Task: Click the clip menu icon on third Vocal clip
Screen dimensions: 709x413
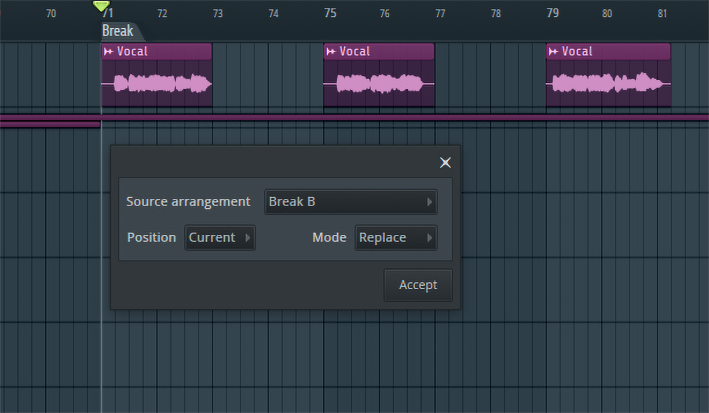Action: (554, 52)
